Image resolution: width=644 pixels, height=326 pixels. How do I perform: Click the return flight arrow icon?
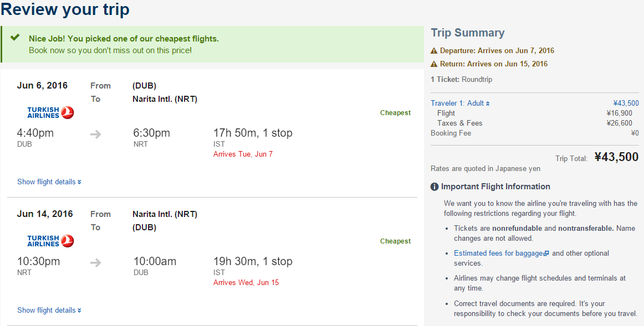96,262
